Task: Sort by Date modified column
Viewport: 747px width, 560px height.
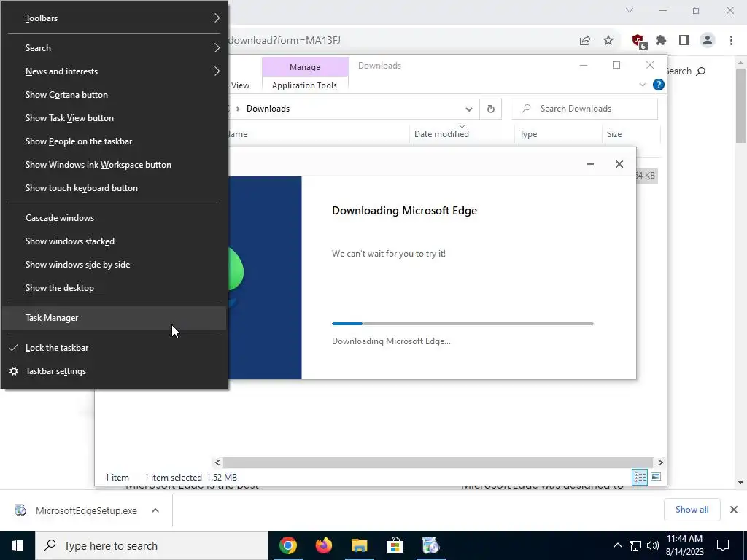Action: [462, 134]
